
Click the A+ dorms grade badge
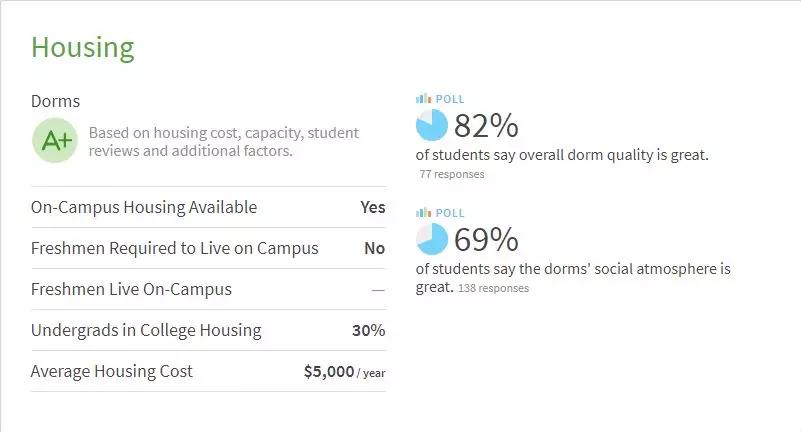[56, 141]
